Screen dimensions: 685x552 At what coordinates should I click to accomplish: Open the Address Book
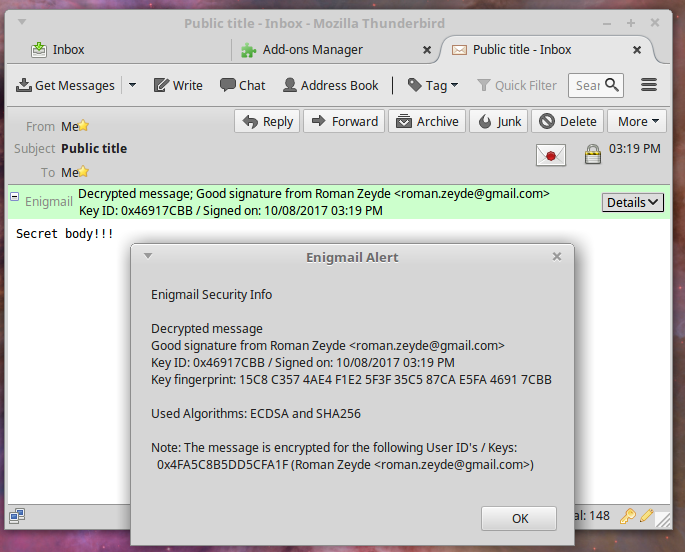point(331,85)
